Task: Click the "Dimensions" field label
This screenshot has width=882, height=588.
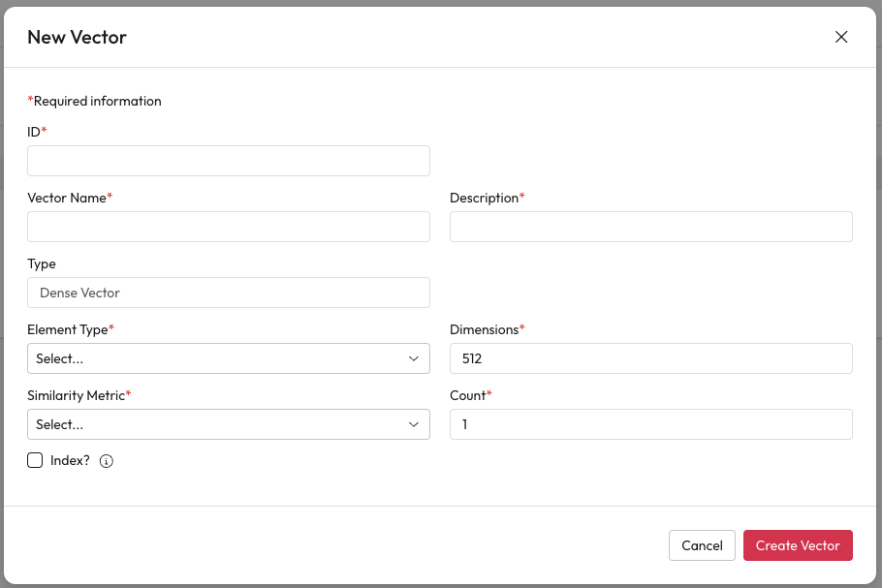Action: 484,329
